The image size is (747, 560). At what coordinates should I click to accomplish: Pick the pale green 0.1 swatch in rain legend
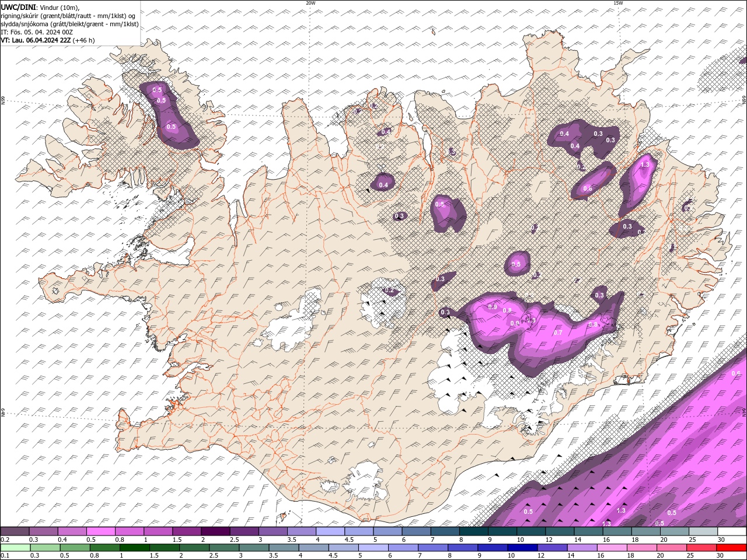15,548
